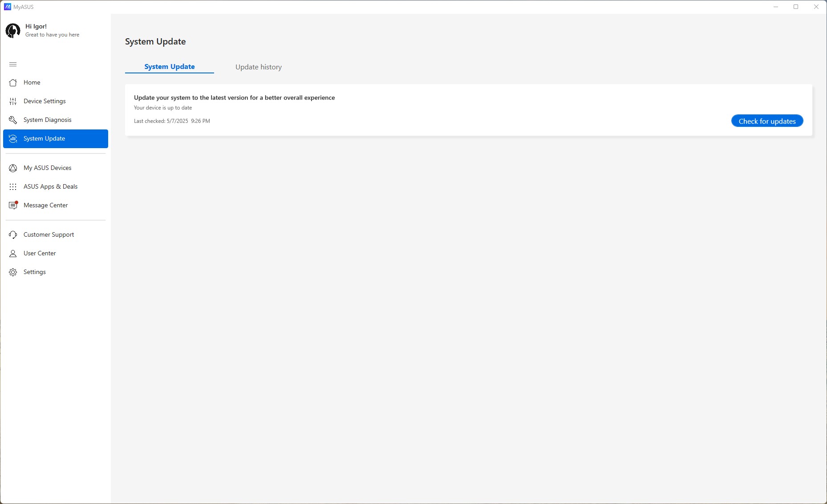
Task: Click the Device Settings sliders icon
Action: [13, 101]
